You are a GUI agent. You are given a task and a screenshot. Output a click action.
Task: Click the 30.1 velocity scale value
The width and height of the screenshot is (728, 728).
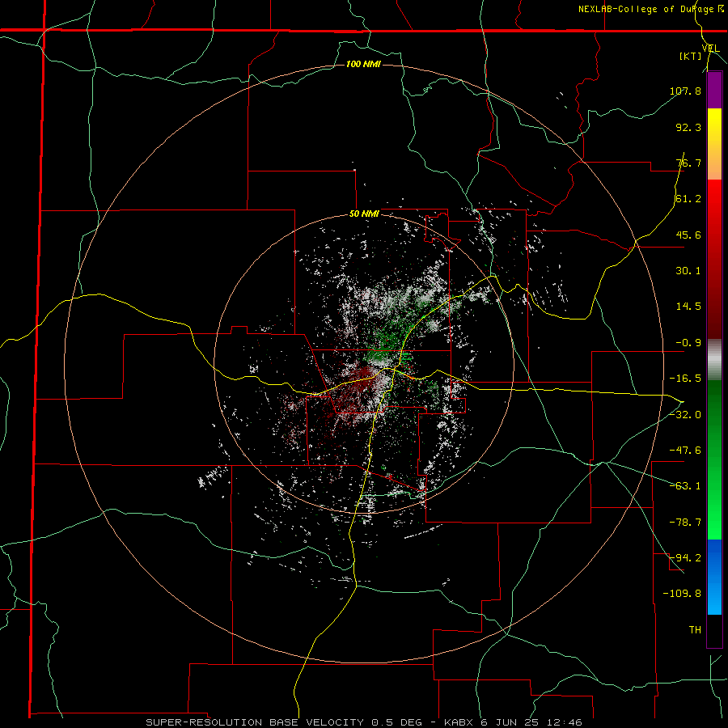[688, 271]
